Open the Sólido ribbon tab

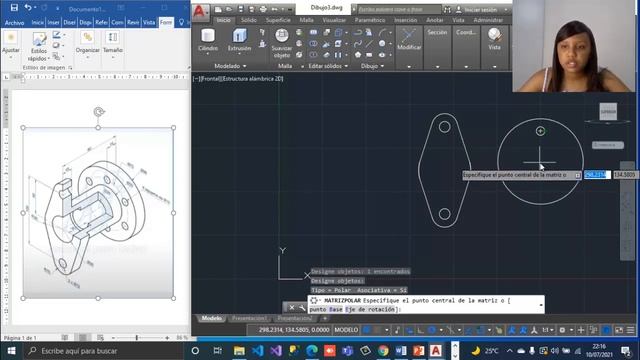pyautogui.click(x=249, y=20)
